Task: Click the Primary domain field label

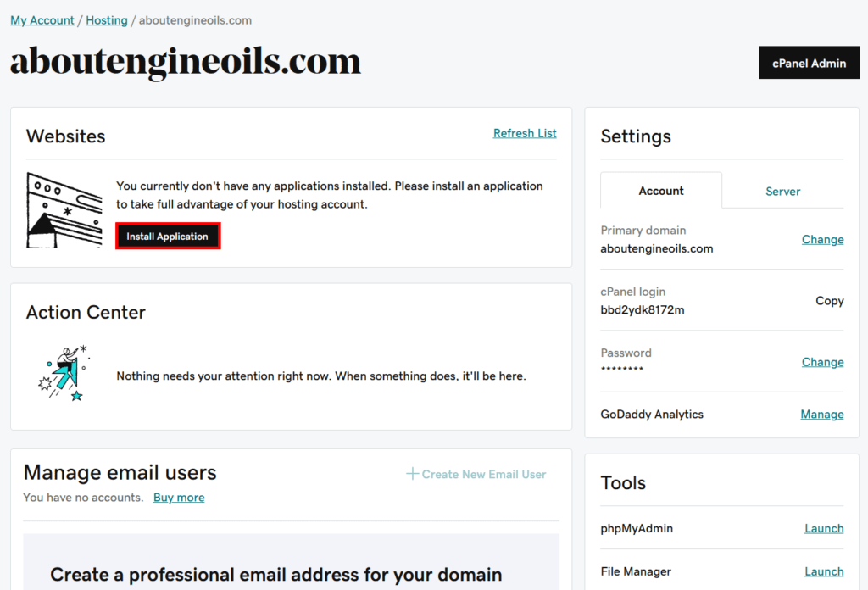Action: click(x=643, y=231)
